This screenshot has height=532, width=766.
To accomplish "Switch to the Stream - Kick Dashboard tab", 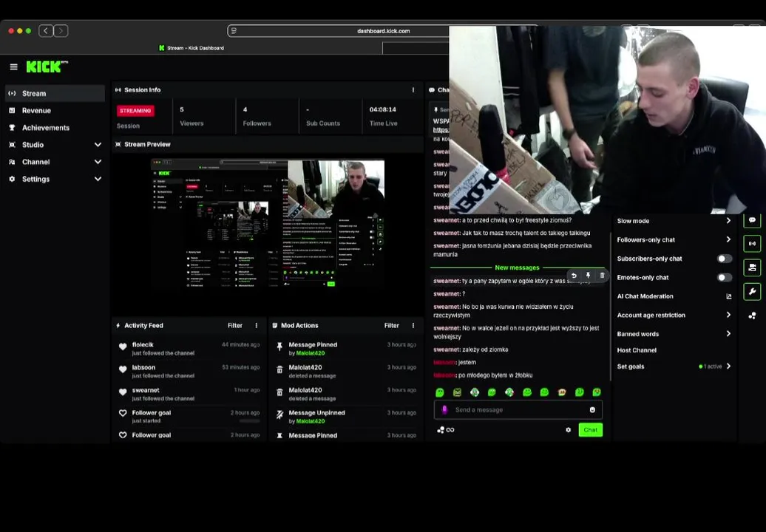I will click(191, 48).
